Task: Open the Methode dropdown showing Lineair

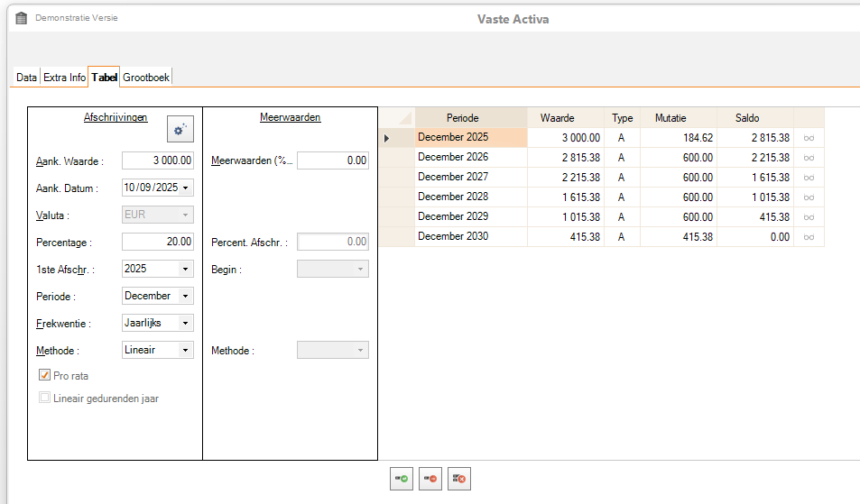Action: [186, 350]
